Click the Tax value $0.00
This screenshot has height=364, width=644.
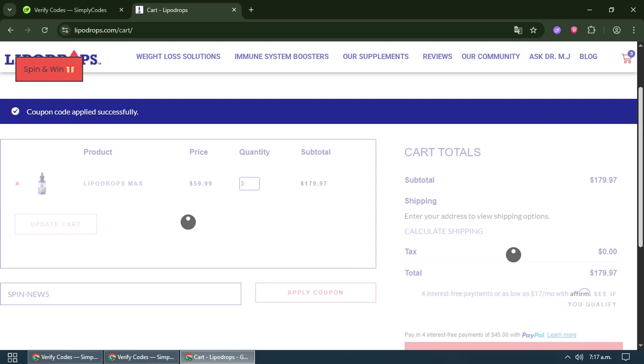click(x=608, y=252)
